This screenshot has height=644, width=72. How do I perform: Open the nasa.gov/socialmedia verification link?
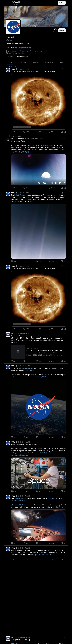(x=23, y=48)
